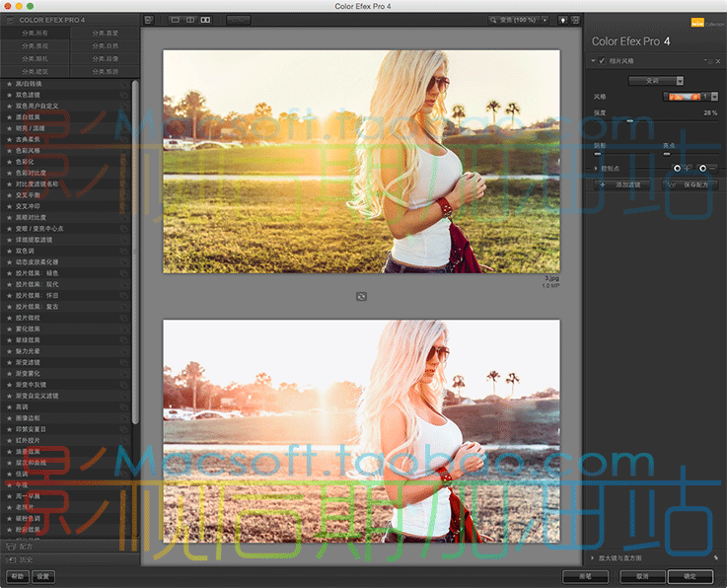Select the 分类.婚礼 category tab
This screenshot has height=588, width=727.
tap(35, 59)
